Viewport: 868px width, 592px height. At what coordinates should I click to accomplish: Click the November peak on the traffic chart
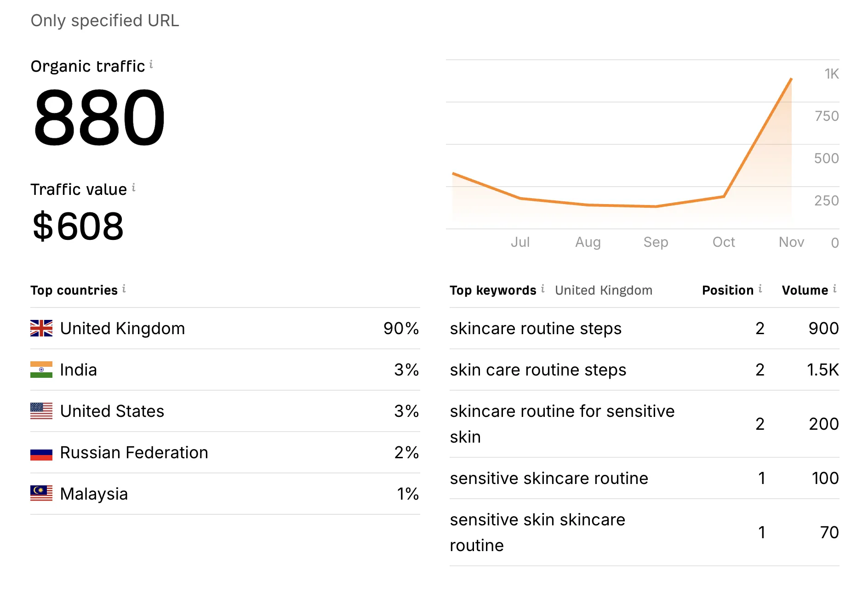(x=791, y=79)
